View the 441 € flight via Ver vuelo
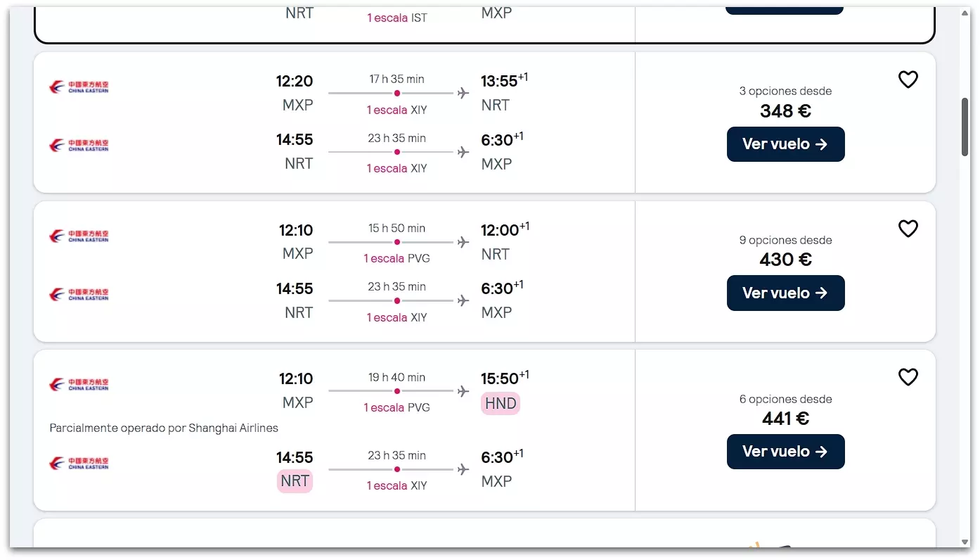The height and width of the screenshot is (560, 980). point(785,452)
